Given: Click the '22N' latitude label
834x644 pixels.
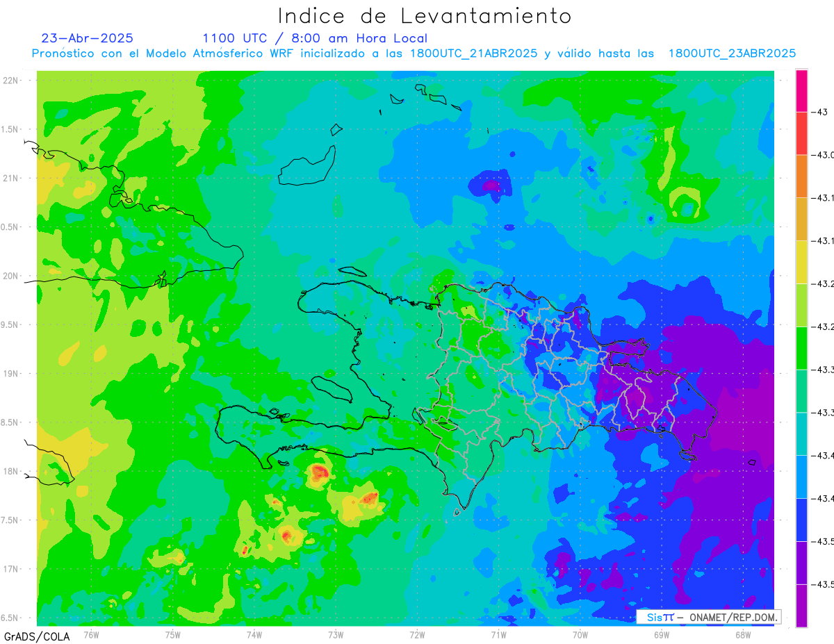Looking at the screenshot, I should click(11, 81).
